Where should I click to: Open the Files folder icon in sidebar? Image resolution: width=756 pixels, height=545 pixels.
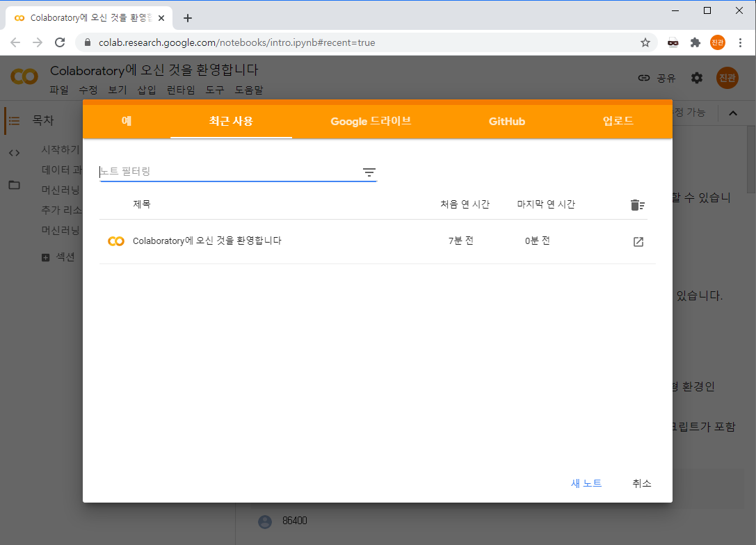(x=14, y=185)
